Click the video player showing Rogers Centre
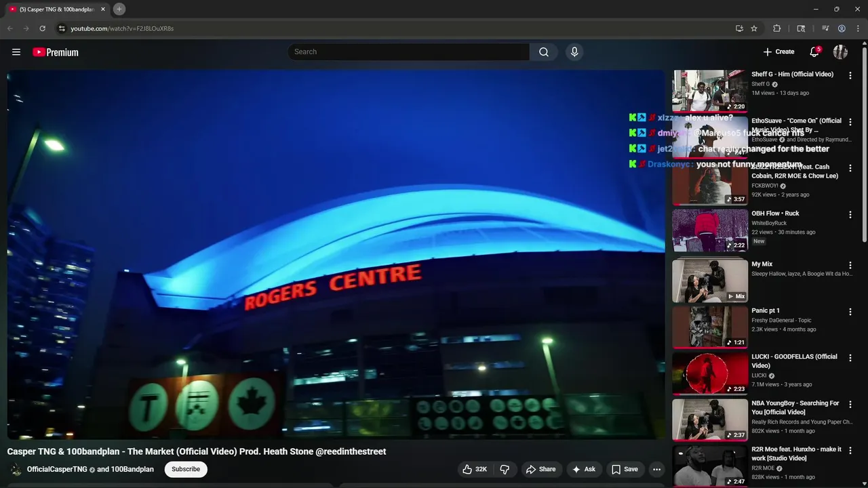The width and height of the screenshot is (868, 488). tap(336, 254)
